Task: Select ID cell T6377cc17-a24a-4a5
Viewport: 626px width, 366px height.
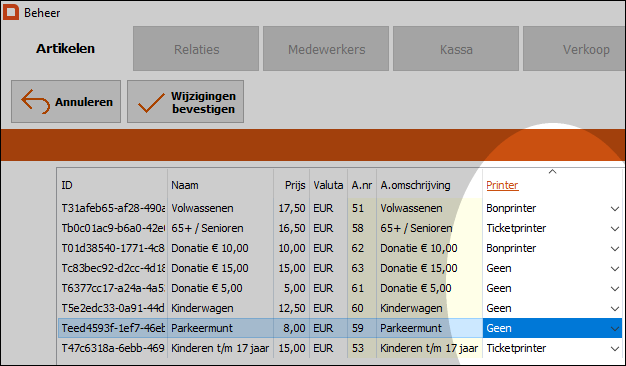Action: [x=113, y=288]
